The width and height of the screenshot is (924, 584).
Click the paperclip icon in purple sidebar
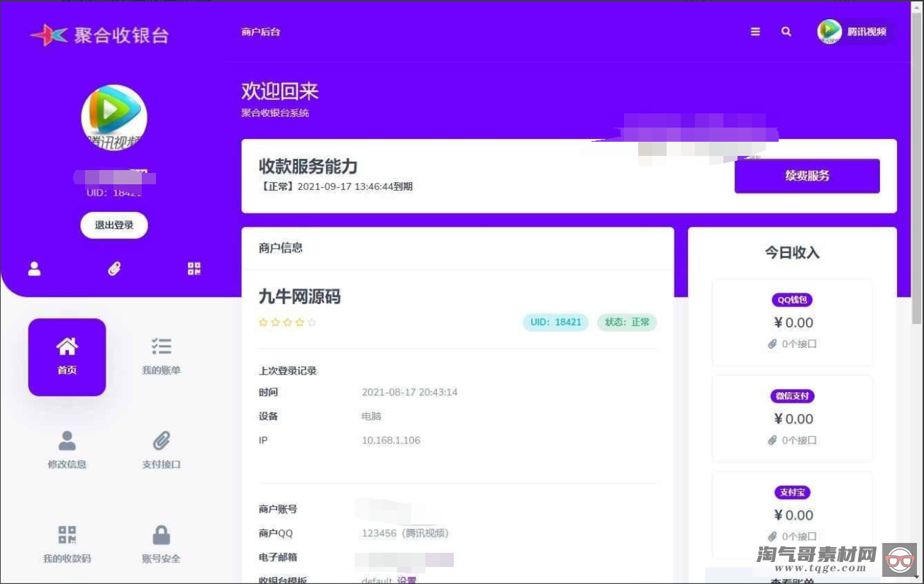coord(114,269)
